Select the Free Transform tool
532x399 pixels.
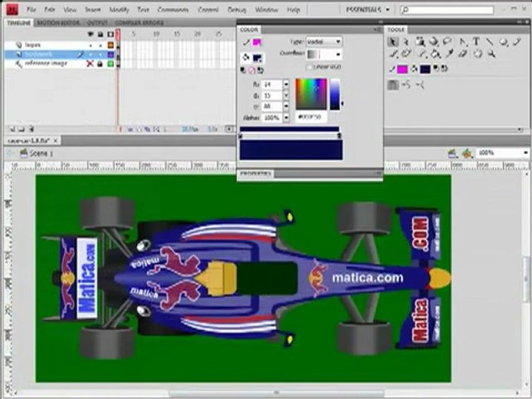click(x=420, y=42)
